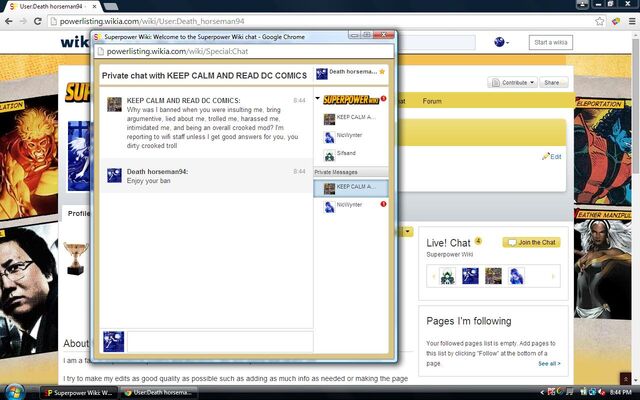Click the volume tray icon
The height and width of the screenshot is (400, 640).
600,392
